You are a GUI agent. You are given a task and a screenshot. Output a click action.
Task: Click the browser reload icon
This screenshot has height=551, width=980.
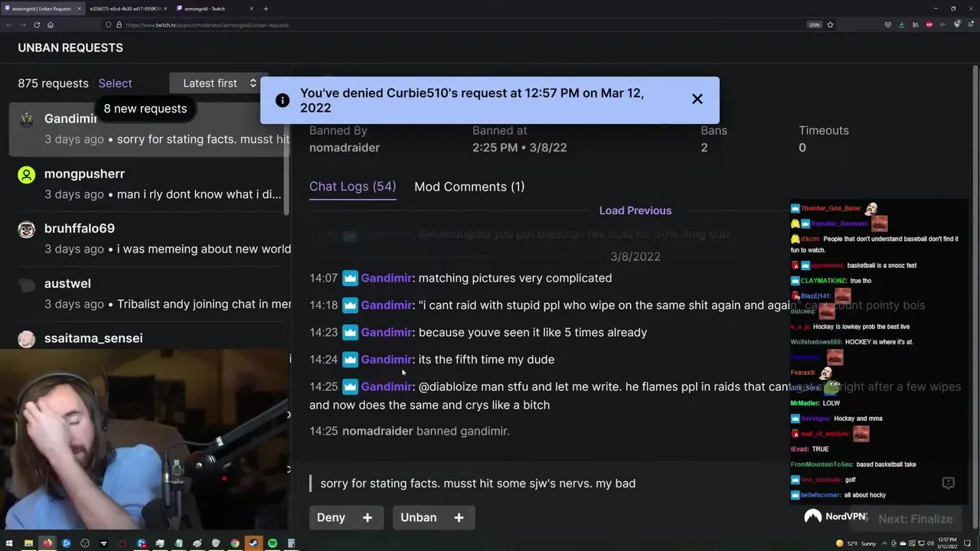coord(37,24)
